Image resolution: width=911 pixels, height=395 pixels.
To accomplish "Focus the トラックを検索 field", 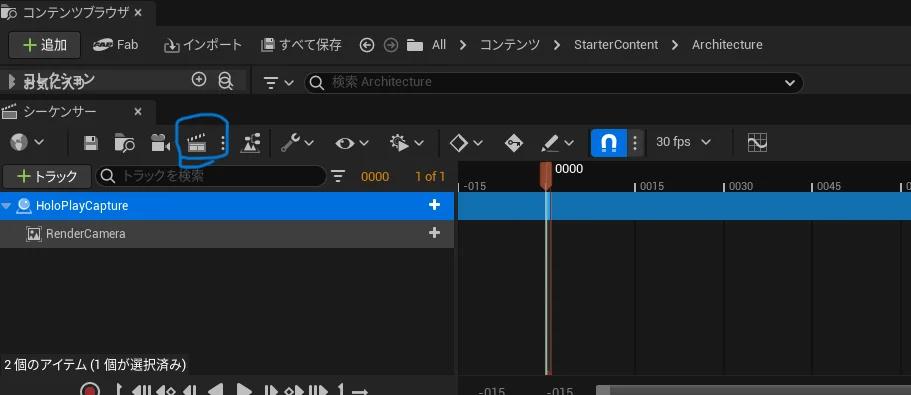I will point(210,176).
